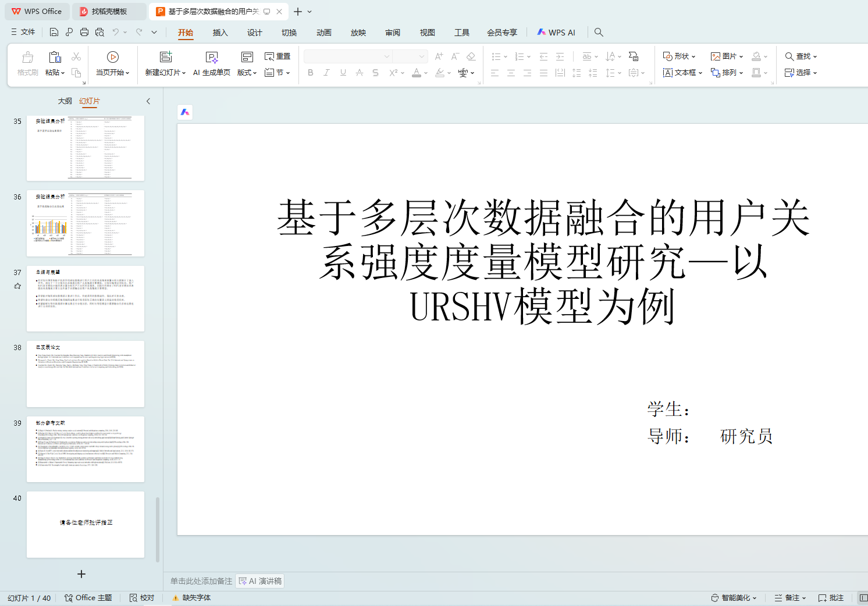Select slide 37 thumbnail 总结与展望
This screenshot has width=868, height=606.
pos(86,299)
